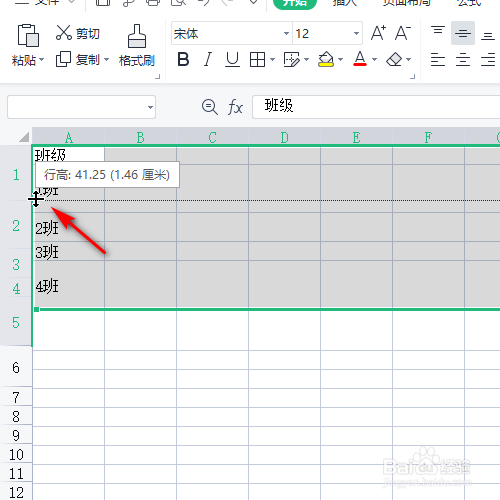
Task: Open the font size 12 dropdown
Action: tap(356, 33)
